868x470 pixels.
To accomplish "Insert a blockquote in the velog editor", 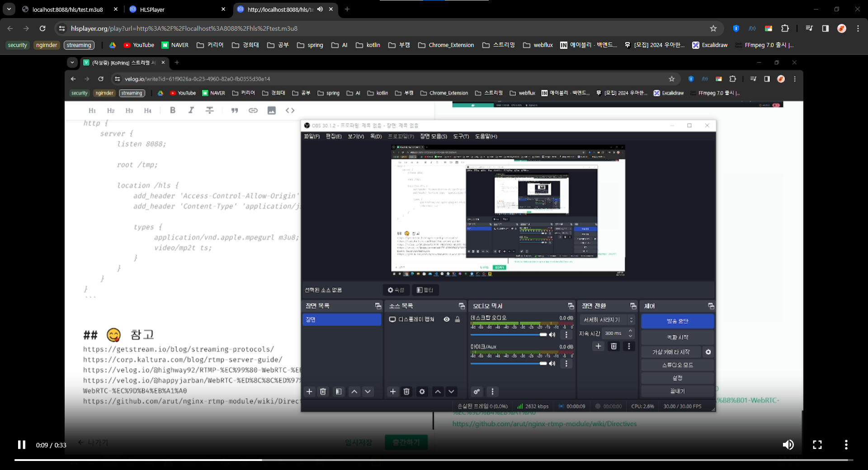I will 235,110.
